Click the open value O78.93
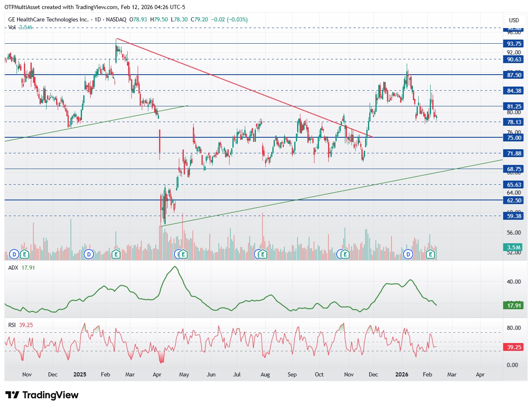The height and width of the screenshot is (409, 532). (x=138, y=19)
